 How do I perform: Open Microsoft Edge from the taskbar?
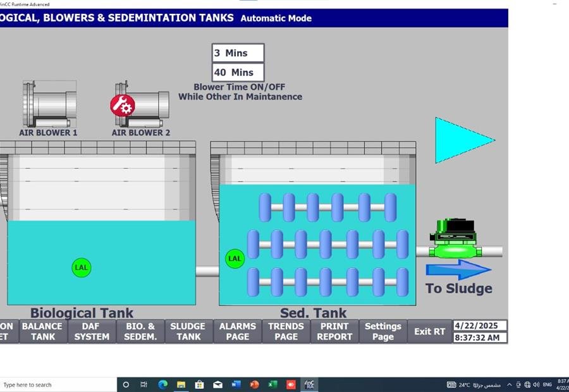click(x=162, y=385)
